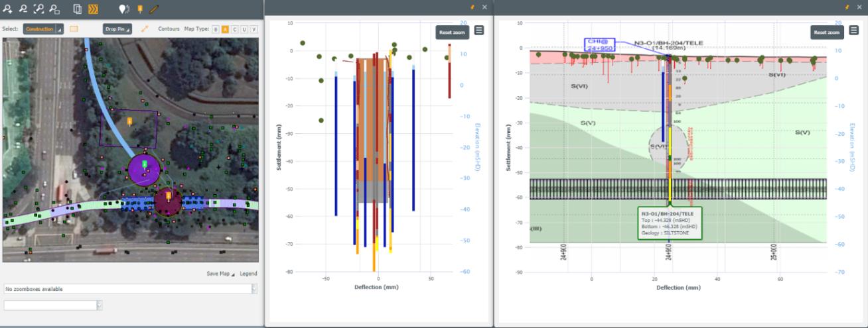Select the zoom box magnifier tool

point(55,9)
